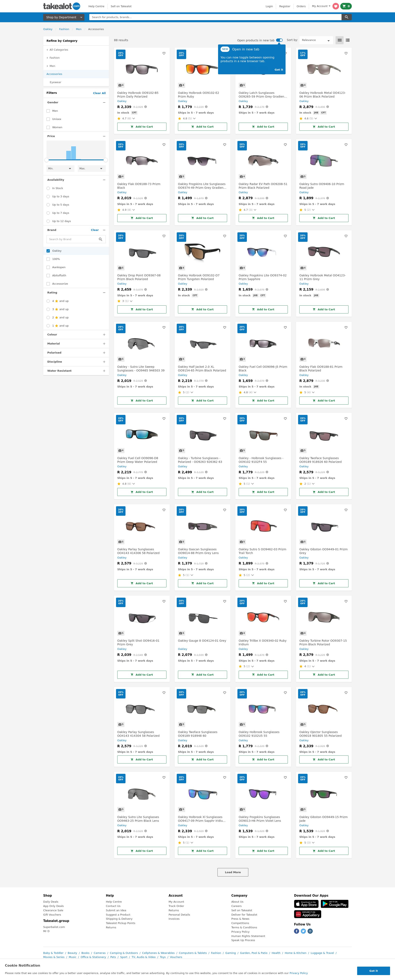Click the main product search field
The width and height of the screenshot is (395, 980).
215,17
